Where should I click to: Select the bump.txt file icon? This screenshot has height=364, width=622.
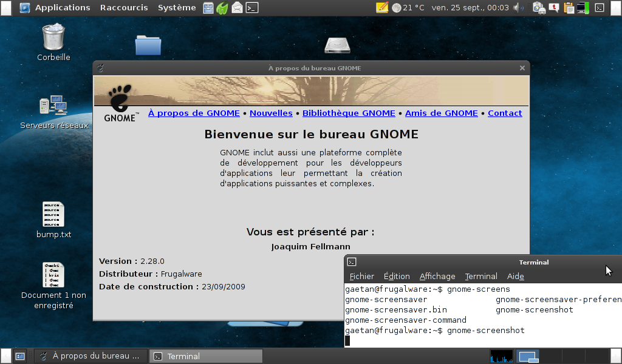53,220
